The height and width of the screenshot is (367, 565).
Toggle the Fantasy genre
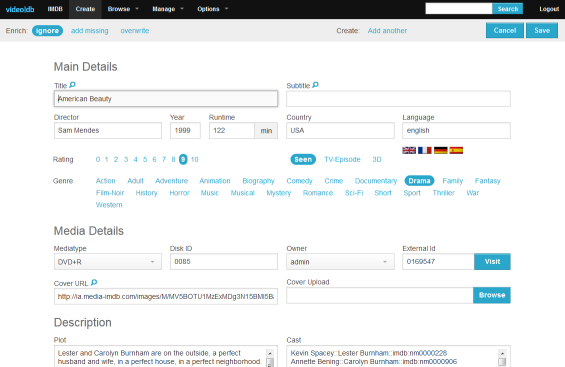[x=488, y=181]
